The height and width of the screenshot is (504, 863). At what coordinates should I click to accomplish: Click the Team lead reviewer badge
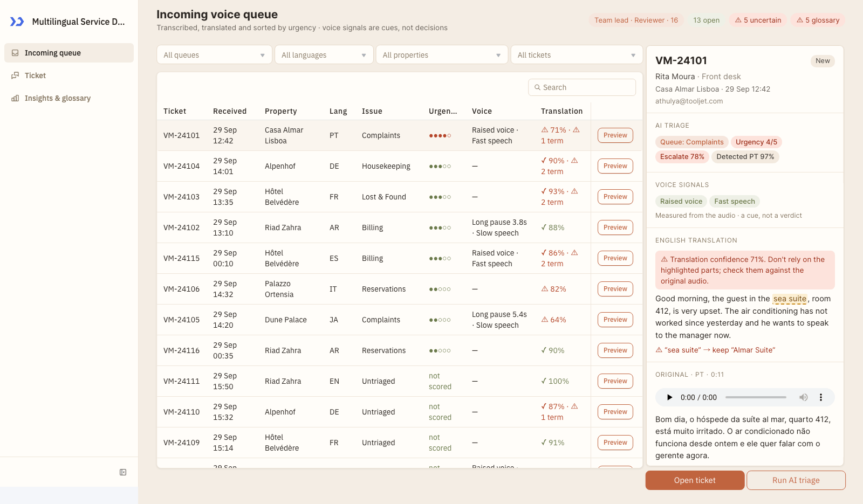coord(636,20)
